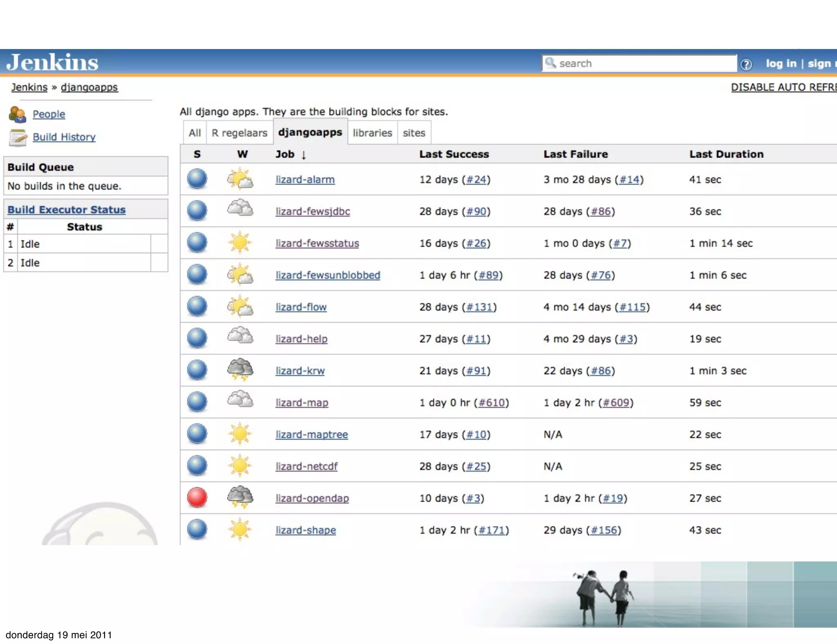Sort table by the S status column

coord(197,154)
